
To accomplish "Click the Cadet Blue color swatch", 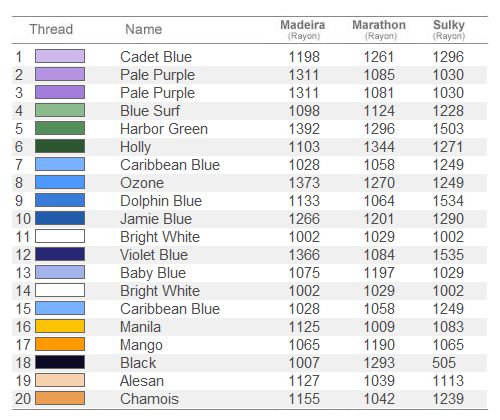I will click(x=60, y=56).
